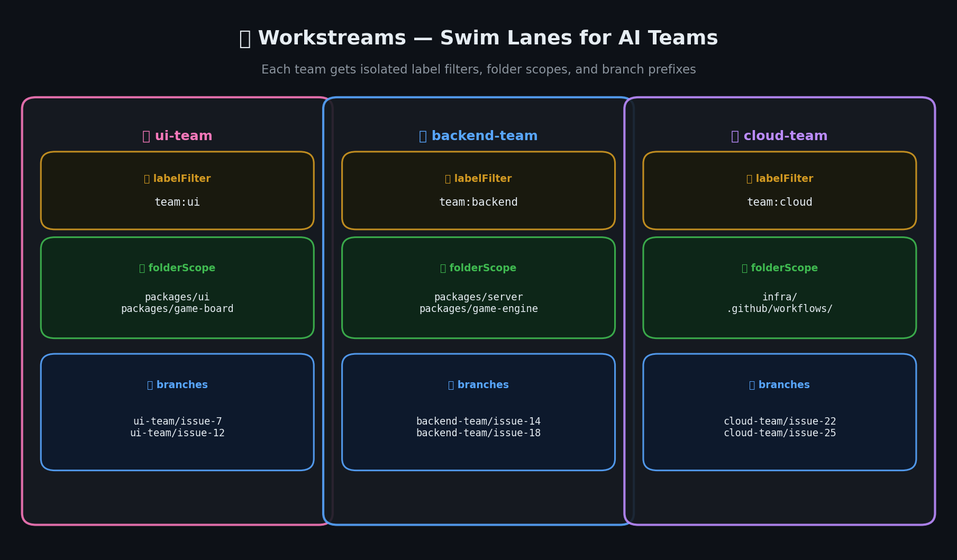This screenshot has height=560, width=957.
Task: Click the ui-team header icon
Action: [x=146, y=135]
